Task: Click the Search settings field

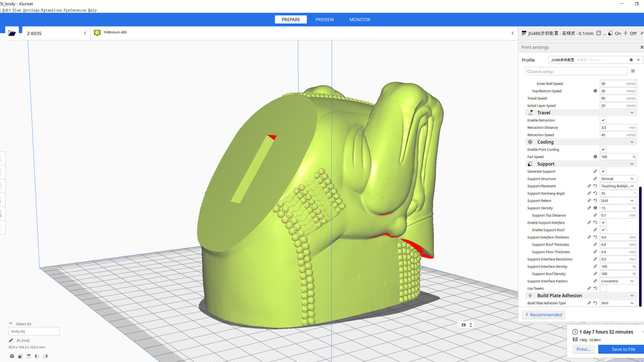Action: [x=576, y=71]
